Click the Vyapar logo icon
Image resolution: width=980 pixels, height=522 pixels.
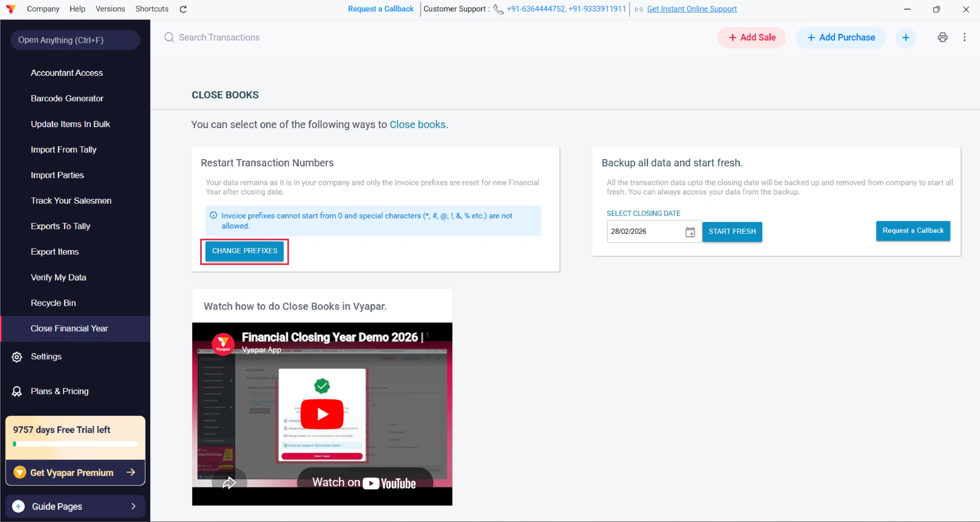click(11, 9)
